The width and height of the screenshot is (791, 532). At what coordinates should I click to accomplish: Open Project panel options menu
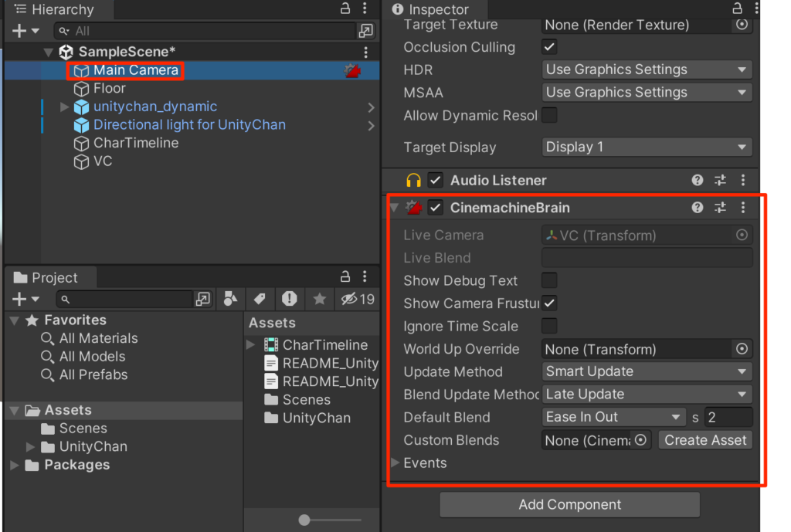click(x=365, y=276)
